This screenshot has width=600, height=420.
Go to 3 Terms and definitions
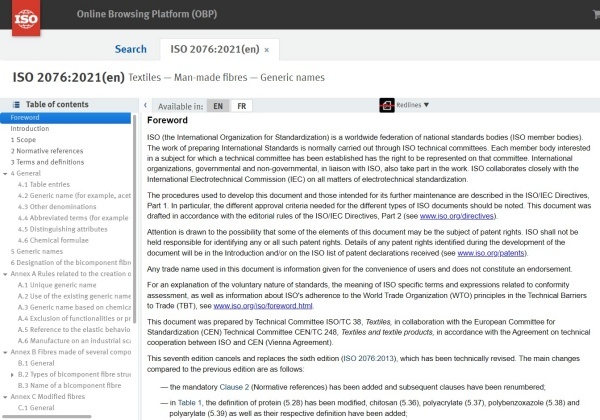(47, 162)
